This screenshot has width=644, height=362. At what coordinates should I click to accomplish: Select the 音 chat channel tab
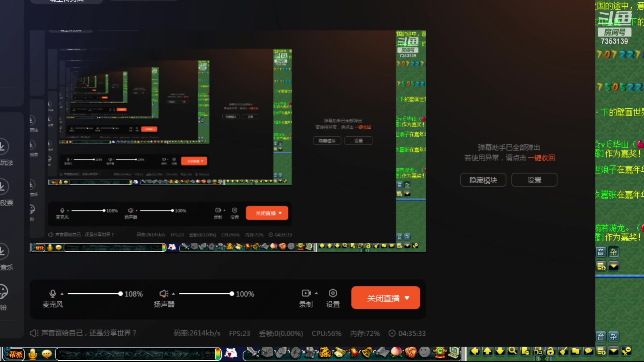(601, 252)
